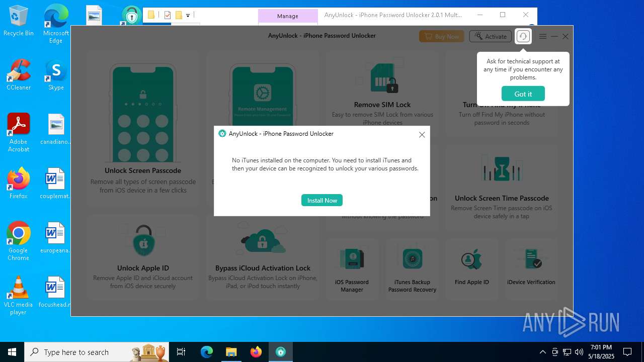This screenshot has height=362, width=644.
Task: Switch to the Manage tab in File Explorer
Action: (288, 16)
